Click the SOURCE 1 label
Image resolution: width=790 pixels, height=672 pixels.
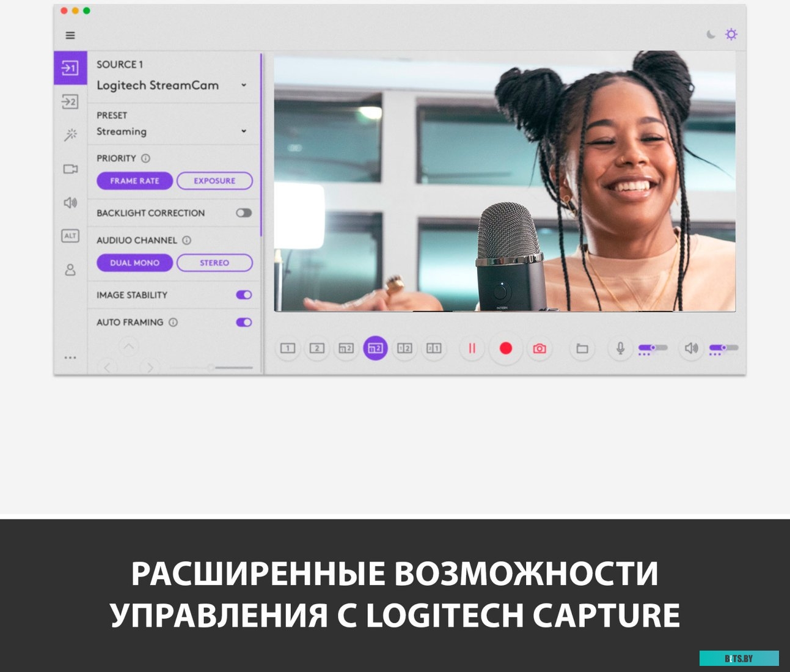[x=120, y=64]
